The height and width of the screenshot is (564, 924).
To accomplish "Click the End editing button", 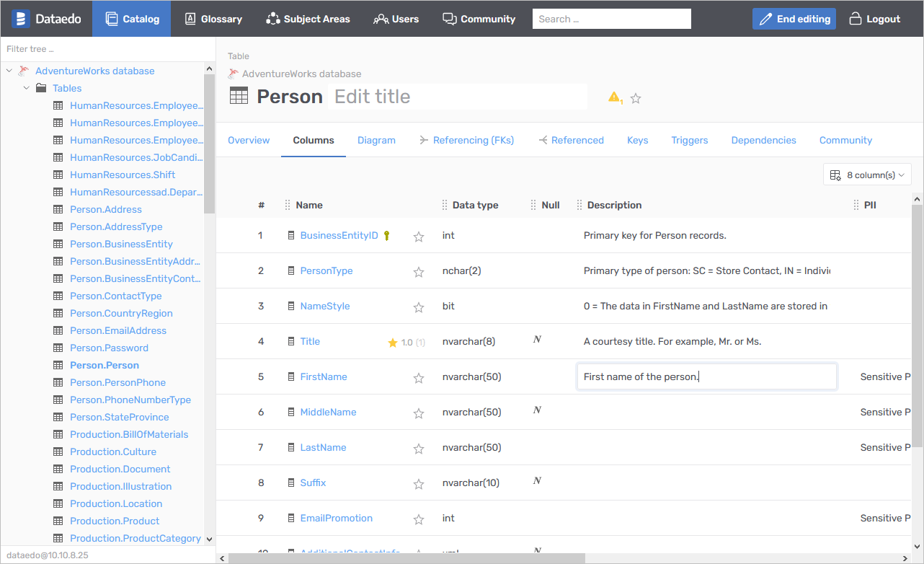I will (794, 19).
